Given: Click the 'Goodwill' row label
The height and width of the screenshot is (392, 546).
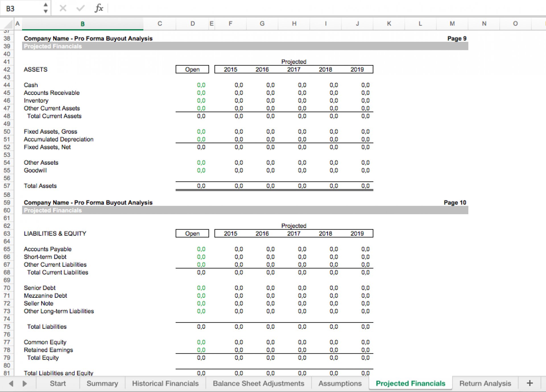Looking at the screenshot, I should click(x=35, y=170).
